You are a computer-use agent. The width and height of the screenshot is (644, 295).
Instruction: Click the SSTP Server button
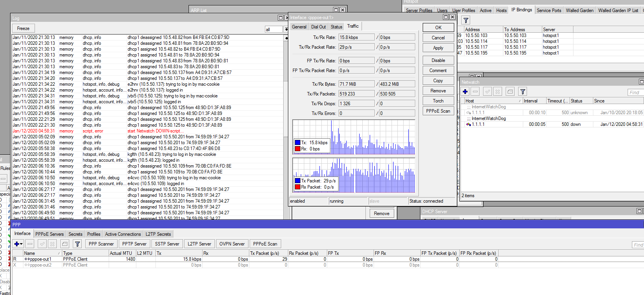click(x=167, y=244)
